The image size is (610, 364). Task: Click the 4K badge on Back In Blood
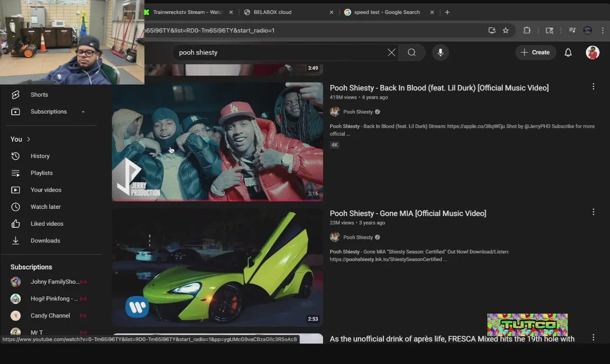pos(335,145)
